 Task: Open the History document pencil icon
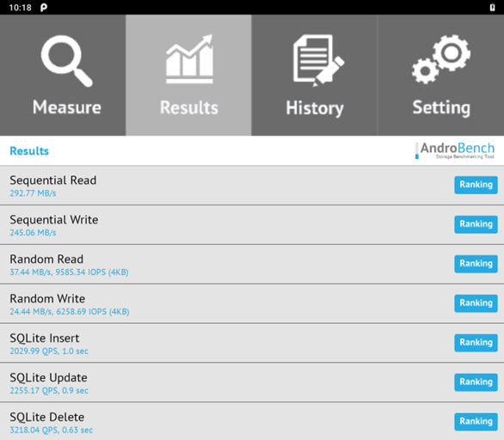pos(318,60)
